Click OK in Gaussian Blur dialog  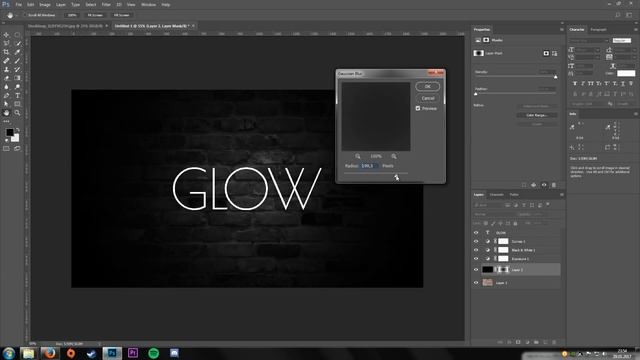pos(427,87)
